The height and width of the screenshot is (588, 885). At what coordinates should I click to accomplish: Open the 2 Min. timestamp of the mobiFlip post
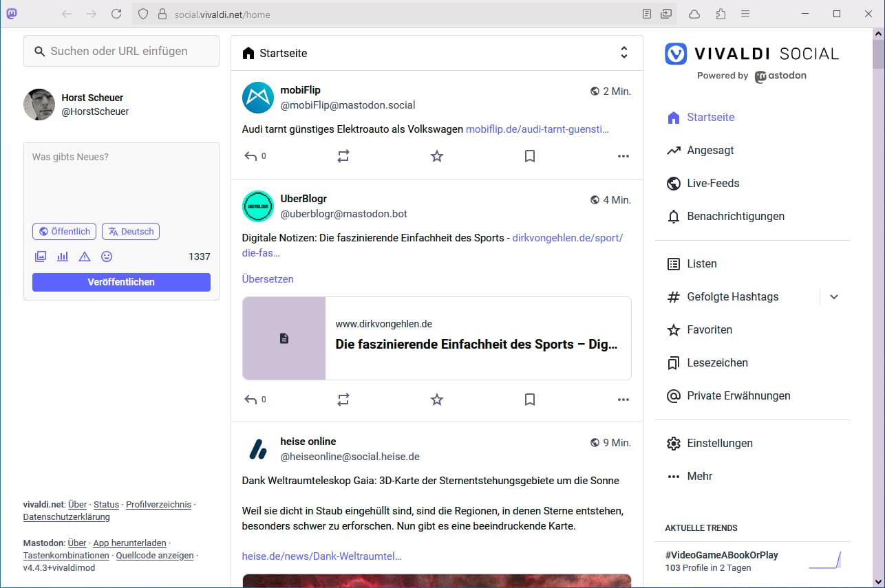(617, 91)
